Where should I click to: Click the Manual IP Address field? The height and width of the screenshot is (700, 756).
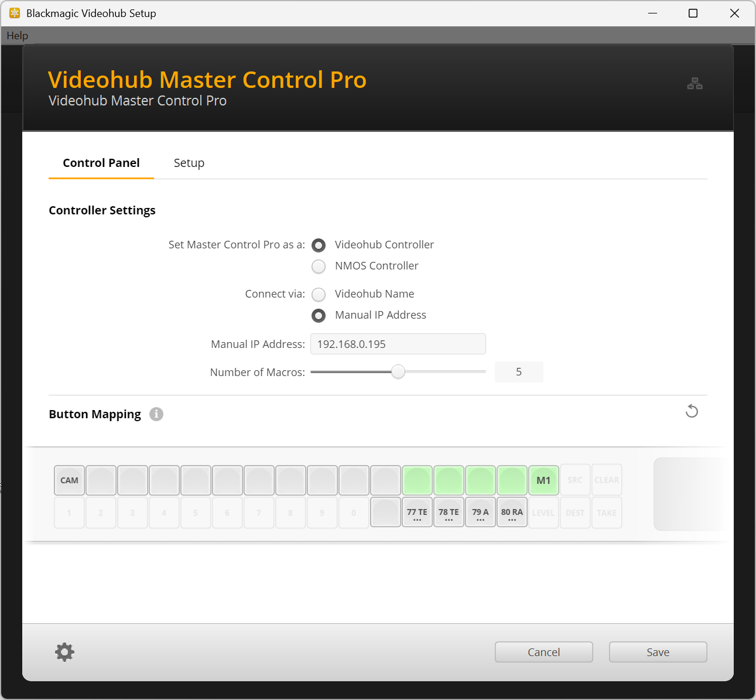(x=398, y=344)
